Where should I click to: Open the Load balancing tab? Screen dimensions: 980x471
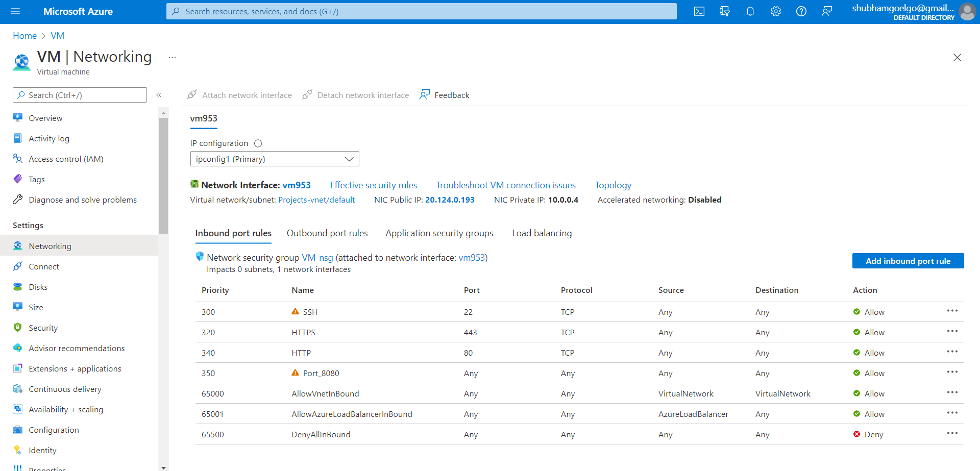542,233
